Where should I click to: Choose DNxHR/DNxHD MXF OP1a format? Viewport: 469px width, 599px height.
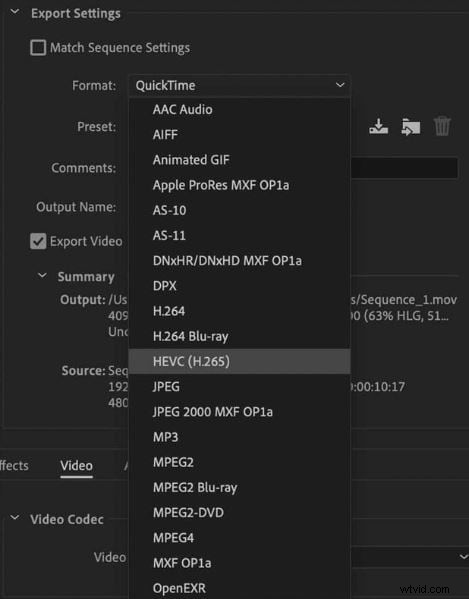239,261
